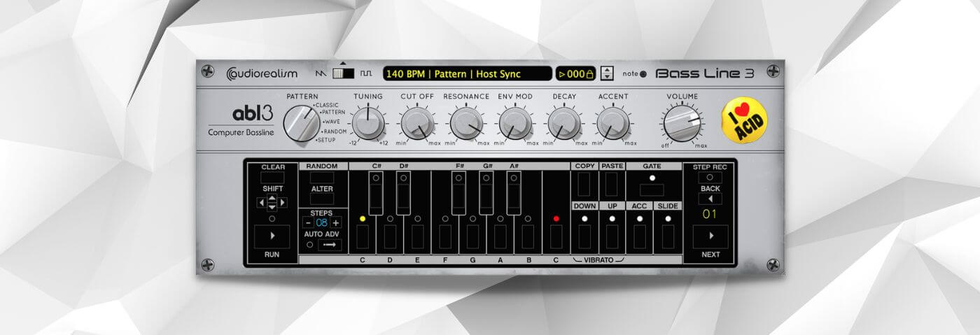The height and width of the screenshot is (335, 980).
Task: Click the note indicator LED
Action: tap(644, 74)
